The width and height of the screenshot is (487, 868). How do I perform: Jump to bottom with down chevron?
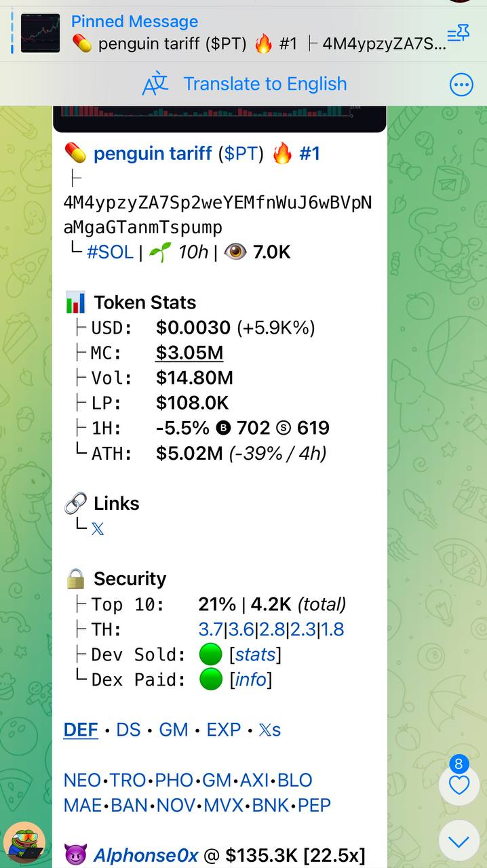[459, 842]
